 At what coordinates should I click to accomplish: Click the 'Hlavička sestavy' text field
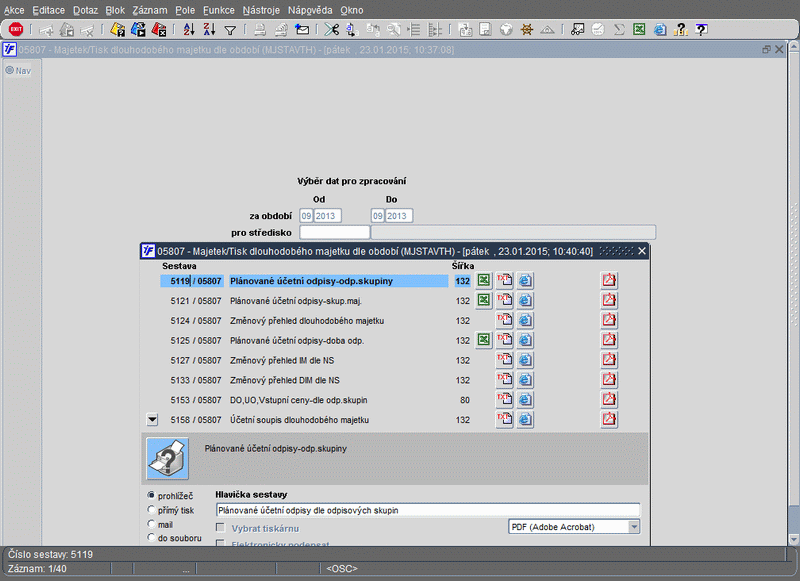point(428,510)
